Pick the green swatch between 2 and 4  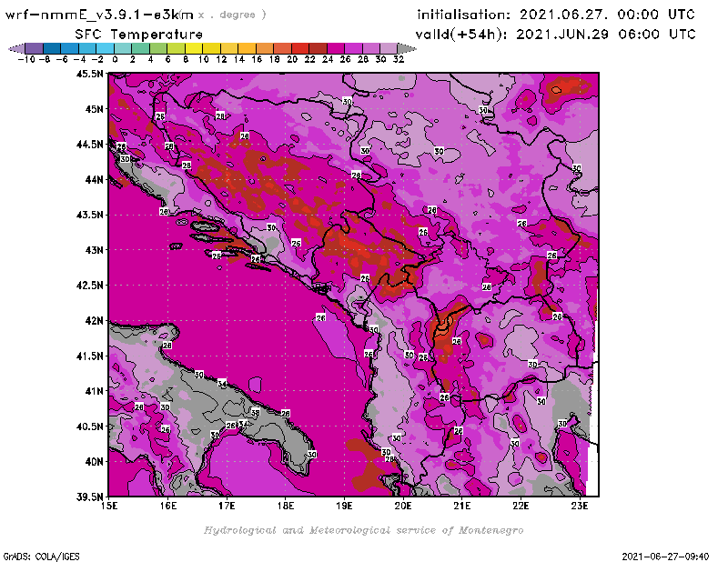click(x=140, y=48)
